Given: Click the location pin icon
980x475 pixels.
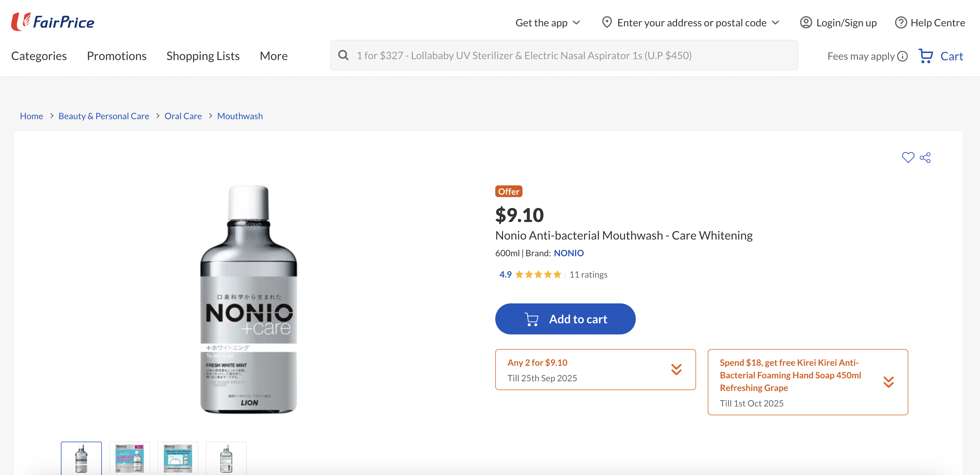Looking at the screenshot, I should tap(607, 23).
